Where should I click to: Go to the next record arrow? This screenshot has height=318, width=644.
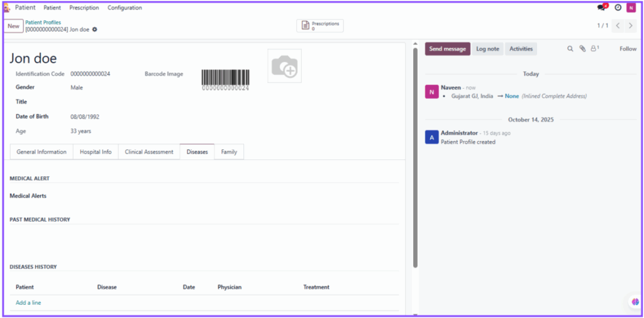coord(631,26)
